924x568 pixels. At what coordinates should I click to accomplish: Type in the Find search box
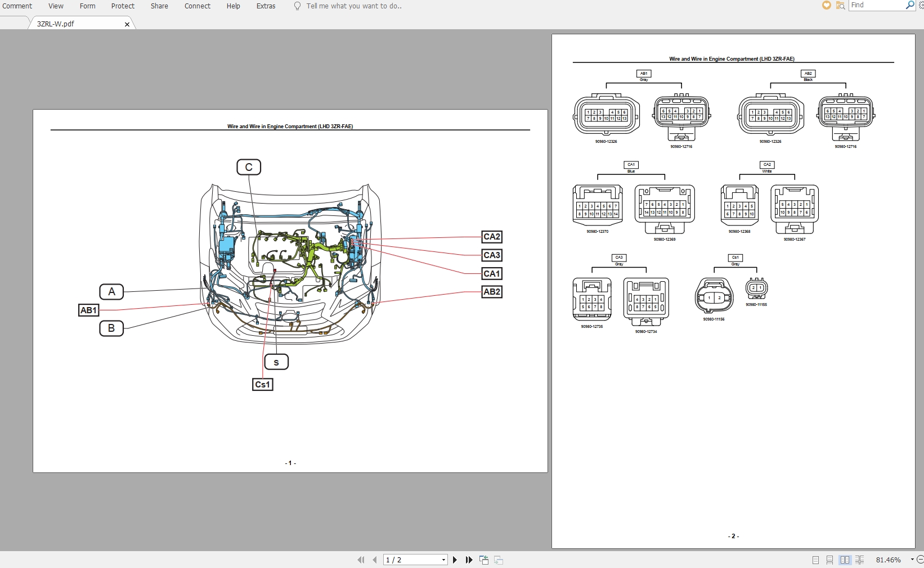tap(875, 5)
